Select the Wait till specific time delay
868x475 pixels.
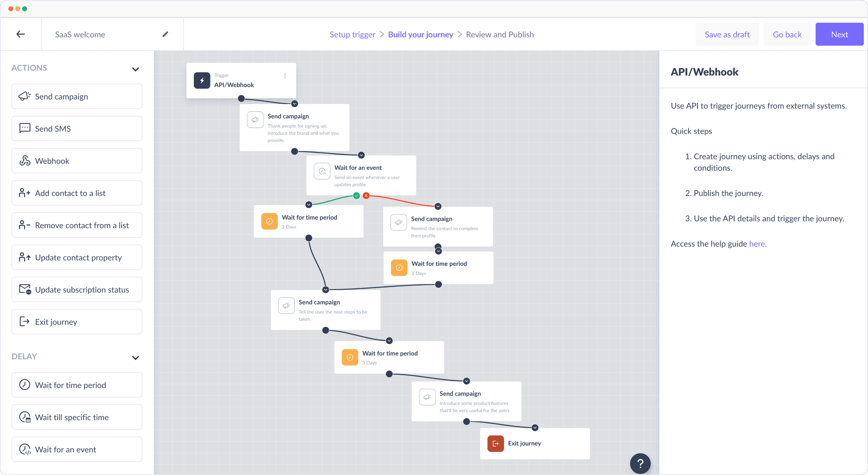(x=77, y=417)
